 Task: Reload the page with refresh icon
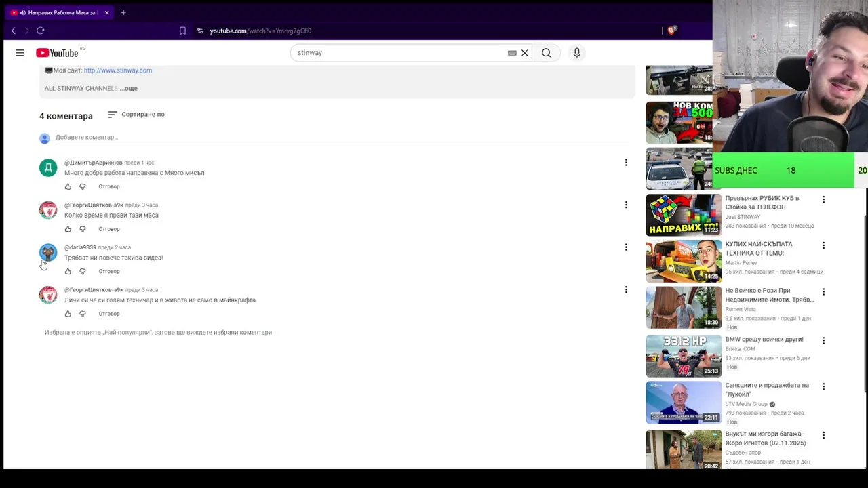click(x=40, y=30)
